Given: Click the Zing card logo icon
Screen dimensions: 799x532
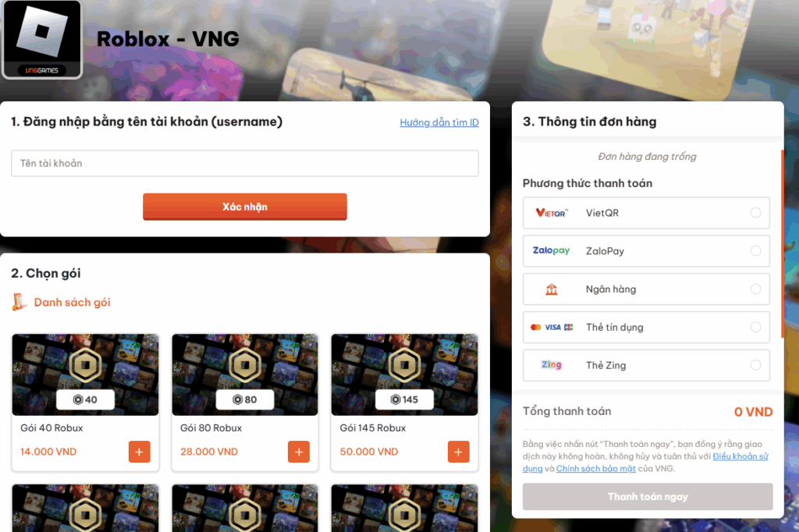Looking at the screenshot, I should click(552, 365).
